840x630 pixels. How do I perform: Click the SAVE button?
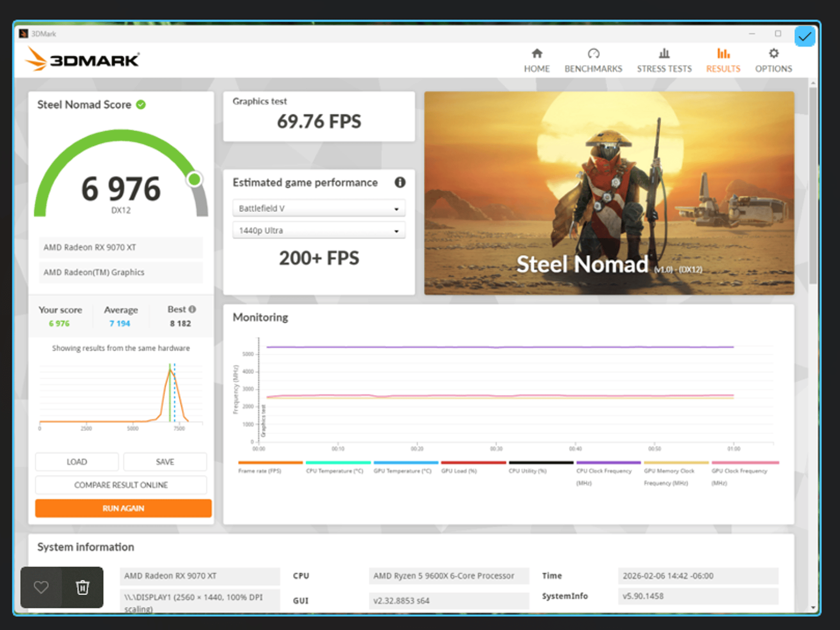[165, 462]
